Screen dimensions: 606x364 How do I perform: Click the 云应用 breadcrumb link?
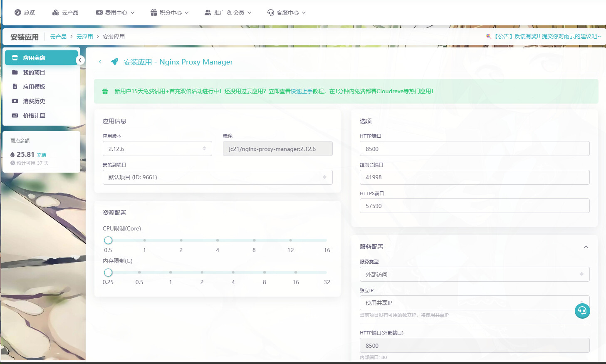pos(84,37)
